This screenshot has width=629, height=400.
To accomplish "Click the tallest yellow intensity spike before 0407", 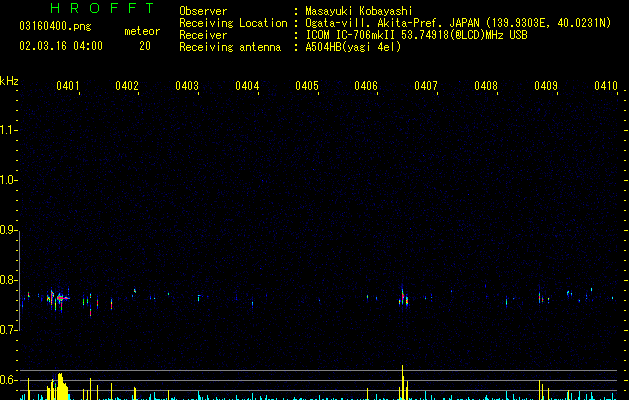I will [x=402, y=382].
